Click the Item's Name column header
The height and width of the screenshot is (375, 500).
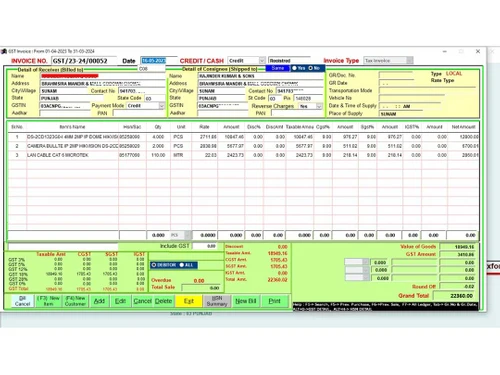point(72,127)
